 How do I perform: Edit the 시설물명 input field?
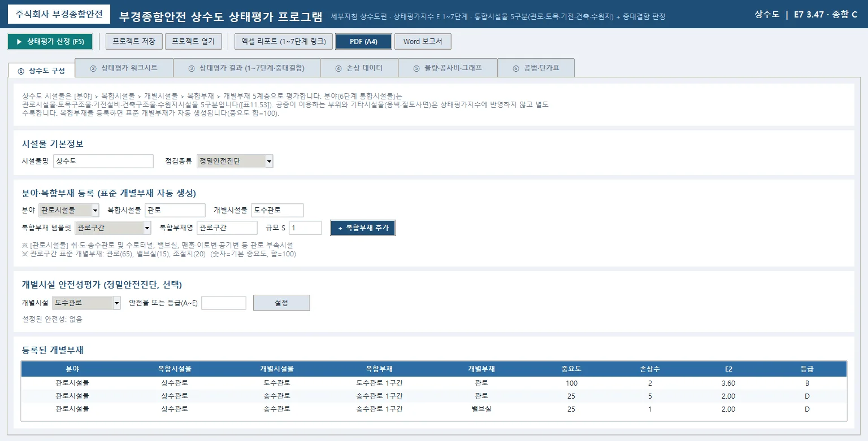tap(103, 161)
